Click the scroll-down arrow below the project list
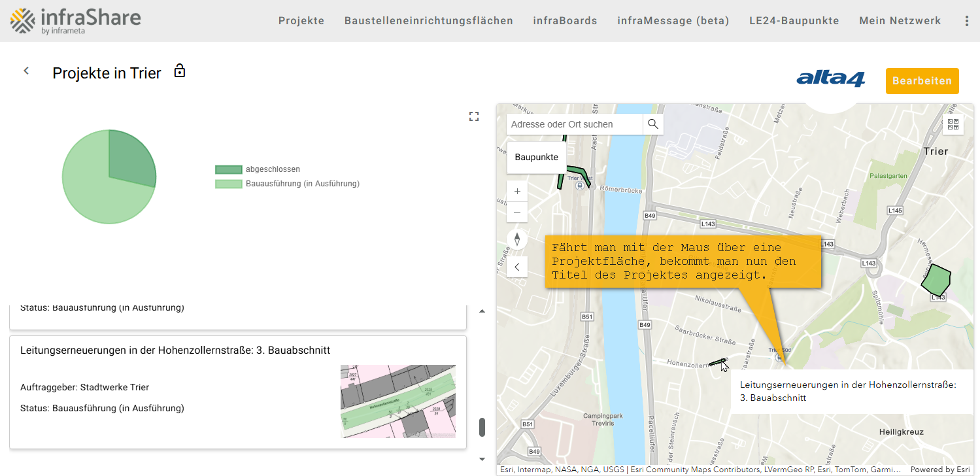The image size is (980, 476). [x=482, y=458]
